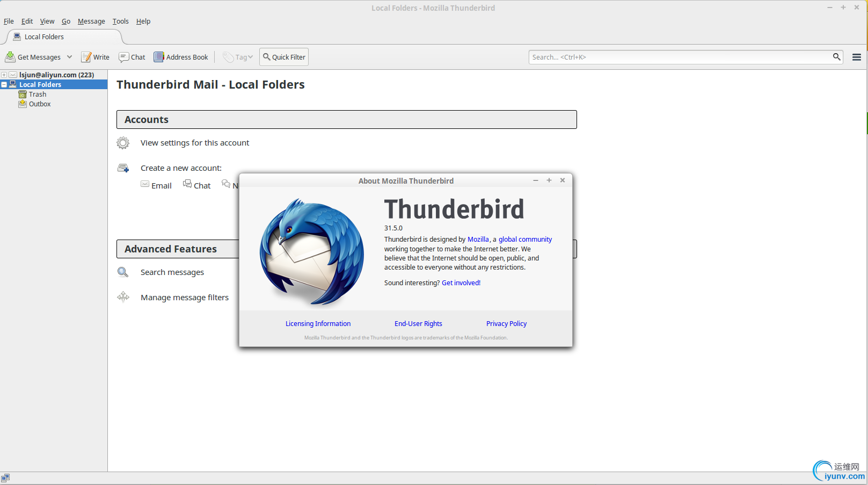Open the File menu
The height and width of the screenshot is (485, 868).
coord(9,21)
